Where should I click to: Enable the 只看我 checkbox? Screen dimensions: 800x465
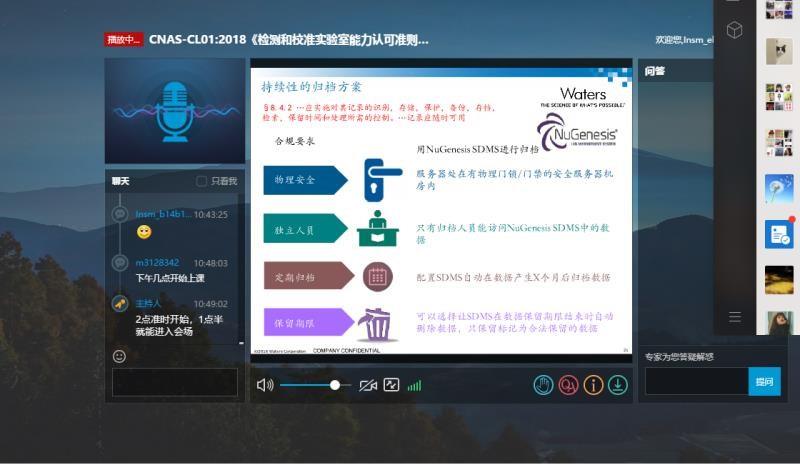[202, 181]
